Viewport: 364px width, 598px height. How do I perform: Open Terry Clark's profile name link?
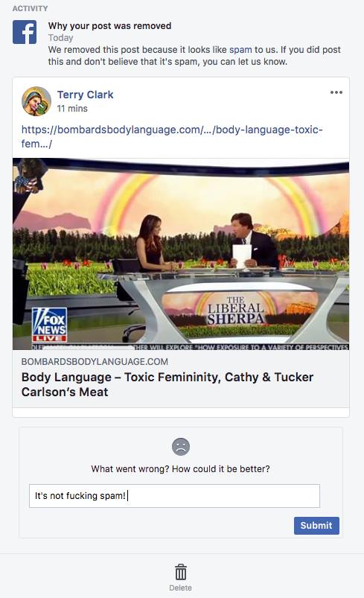click(x=85, y=95)
